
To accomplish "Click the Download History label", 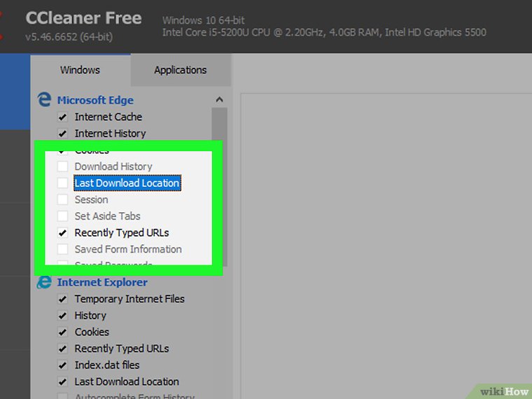I will (113, 167).
